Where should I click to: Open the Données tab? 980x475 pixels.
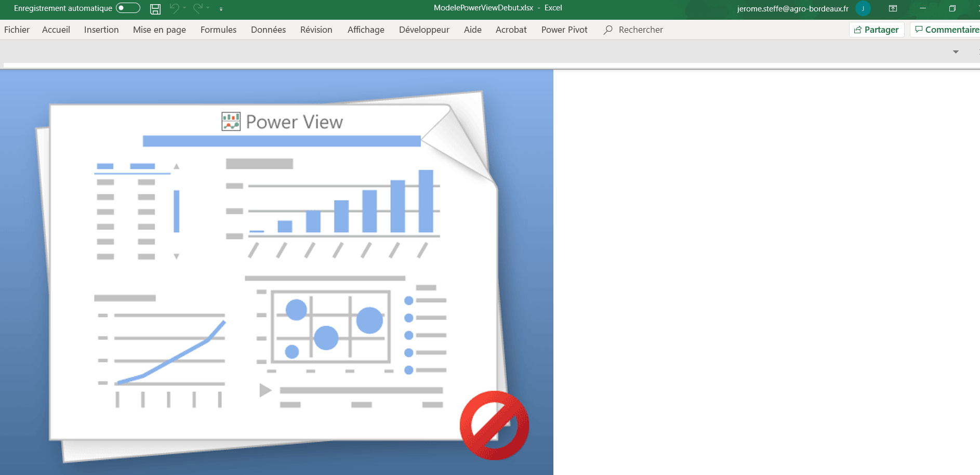click(x=268, y=30)
